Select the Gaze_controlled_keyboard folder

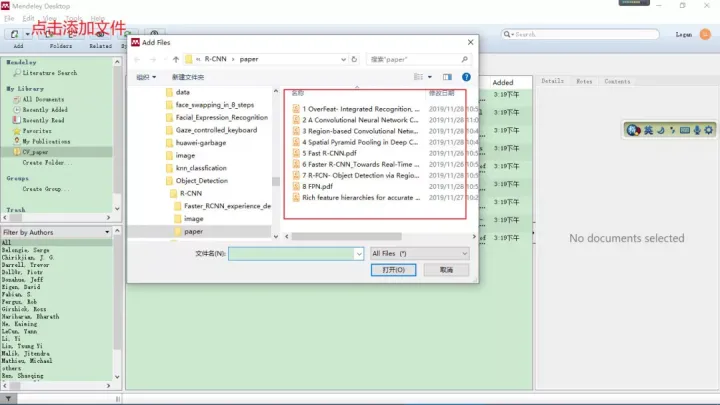pos(216,130)
